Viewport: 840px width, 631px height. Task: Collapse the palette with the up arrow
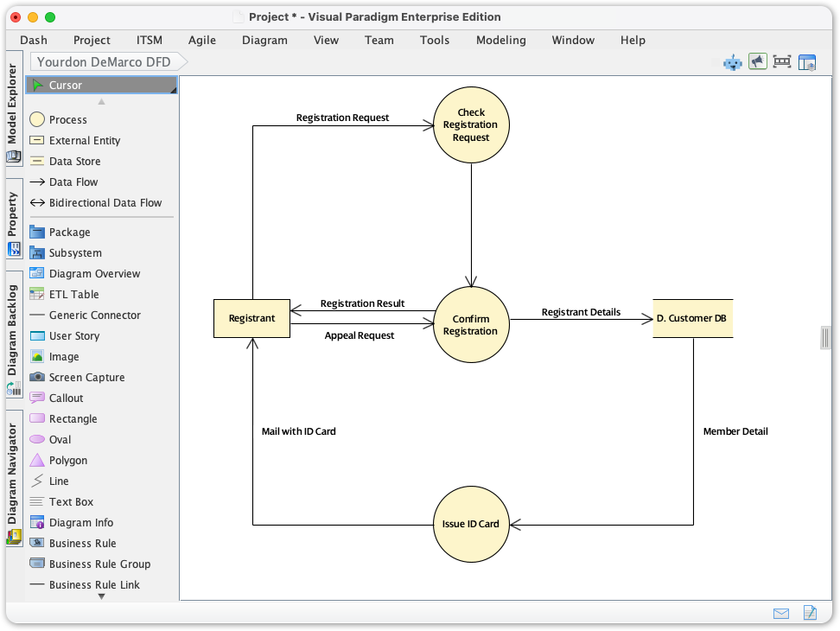click(x=100, y=100)
